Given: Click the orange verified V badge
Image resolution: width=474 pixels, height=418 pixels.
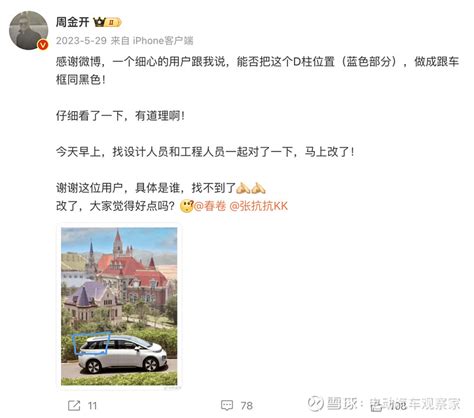Looking at the screenshot, I should [x=43, y=45].
